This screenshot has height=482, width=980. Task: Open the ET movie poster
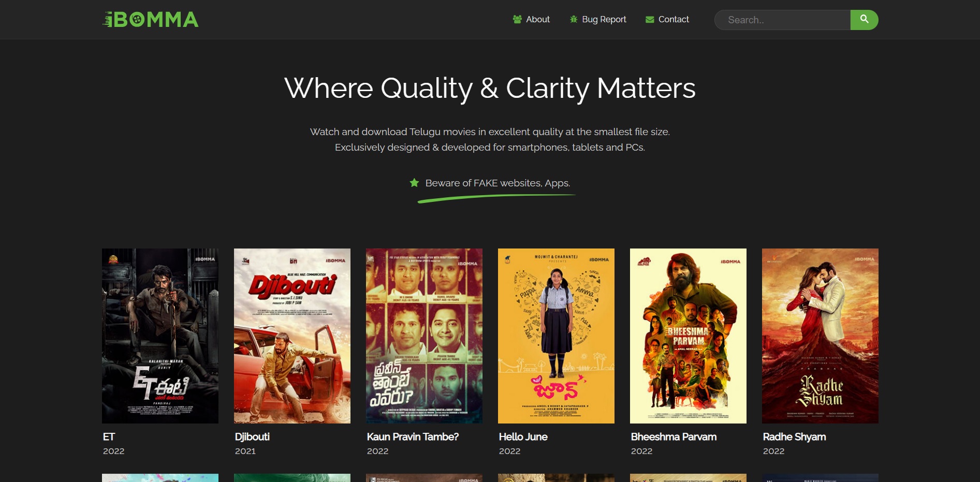(x=160, y=336)
